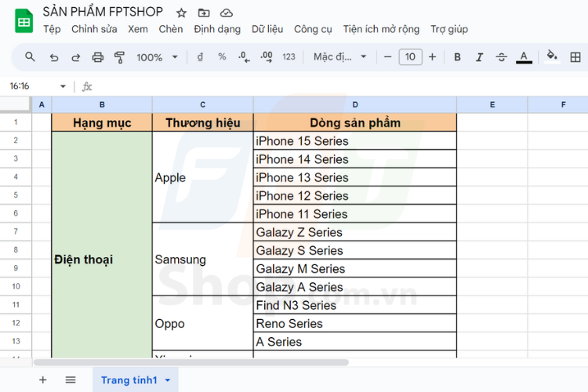Screen dimensions: 588x392
Task: Open the Google Sheets home icon
Action: pyautogui.click(x=24, y=21)
